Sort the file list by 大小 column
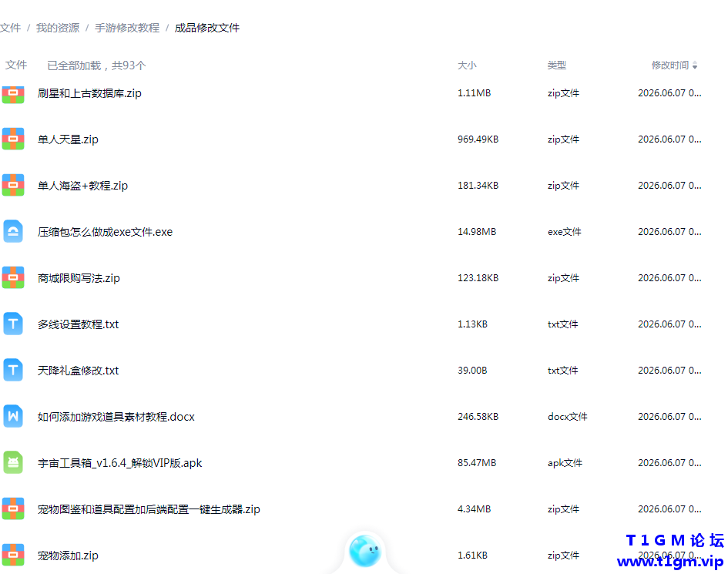The width and height of the screenshot is (728, 574). 467,65
